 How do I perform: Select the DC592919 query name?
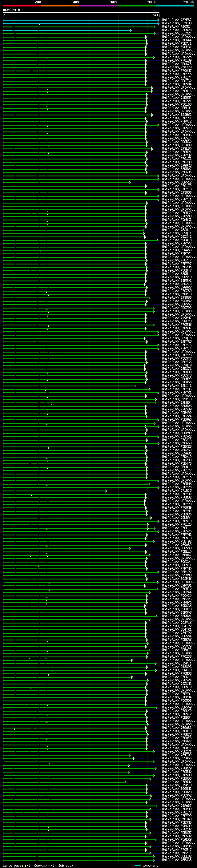(11, 10)
